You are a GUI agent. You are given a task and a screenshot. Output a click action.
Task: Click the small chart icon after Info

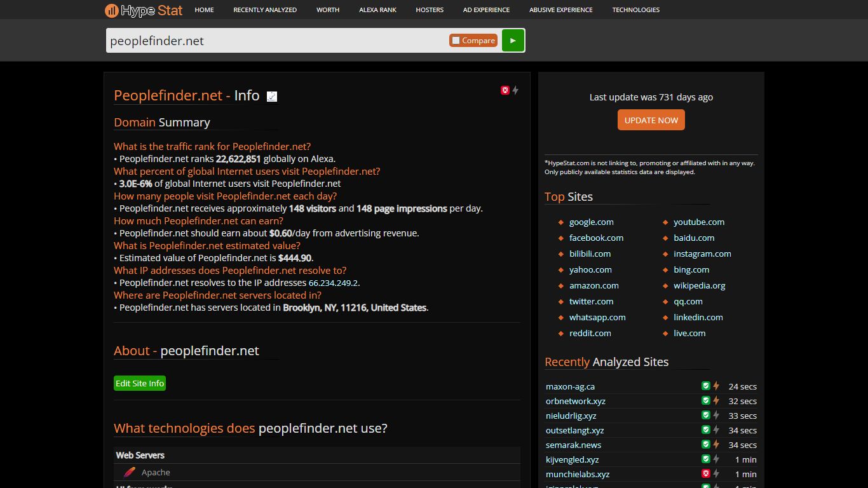coord(272,97)
